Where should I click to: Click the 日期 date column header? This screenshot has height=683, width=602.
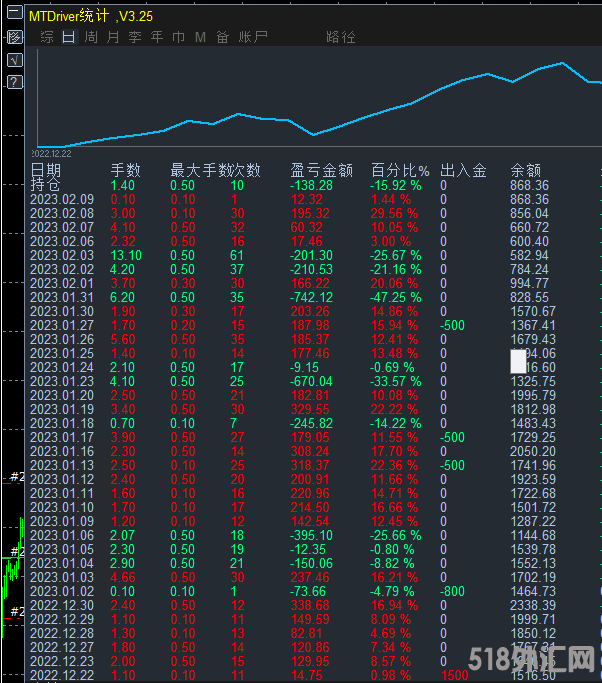(45, 170)
